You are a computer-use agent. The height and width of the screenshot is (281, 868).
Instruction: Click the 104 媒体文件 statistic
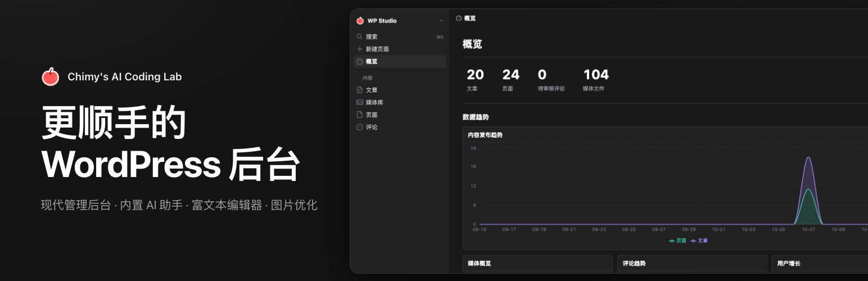pyautogui.click(x=596, y=80)
